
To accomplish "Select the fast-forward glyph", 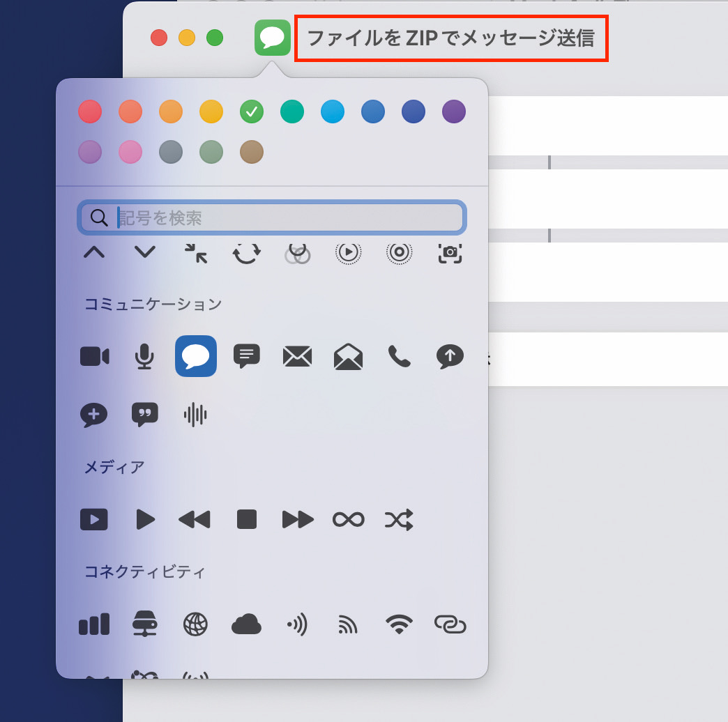I will 297,519.
